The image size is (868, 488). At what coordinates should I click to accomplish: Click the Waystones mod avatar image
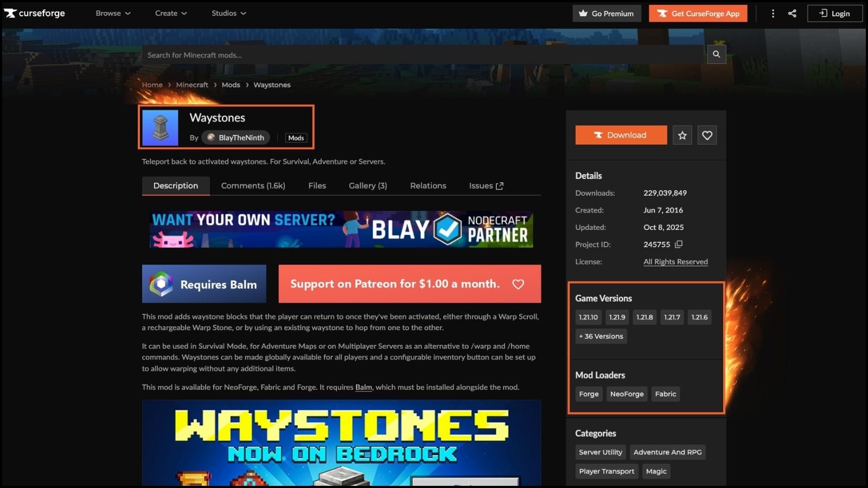pos(160,127)
